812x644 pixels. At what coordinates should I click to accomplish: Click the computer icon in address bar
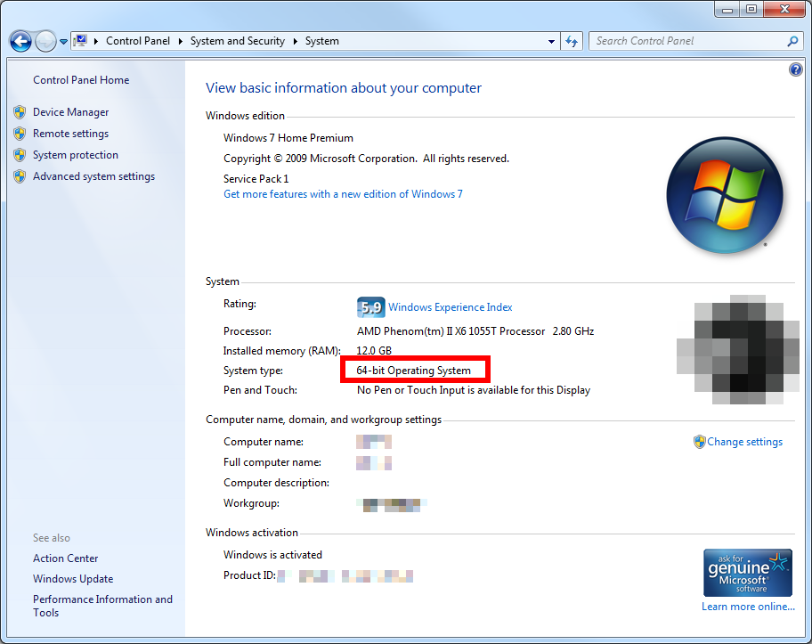(80, 40)
